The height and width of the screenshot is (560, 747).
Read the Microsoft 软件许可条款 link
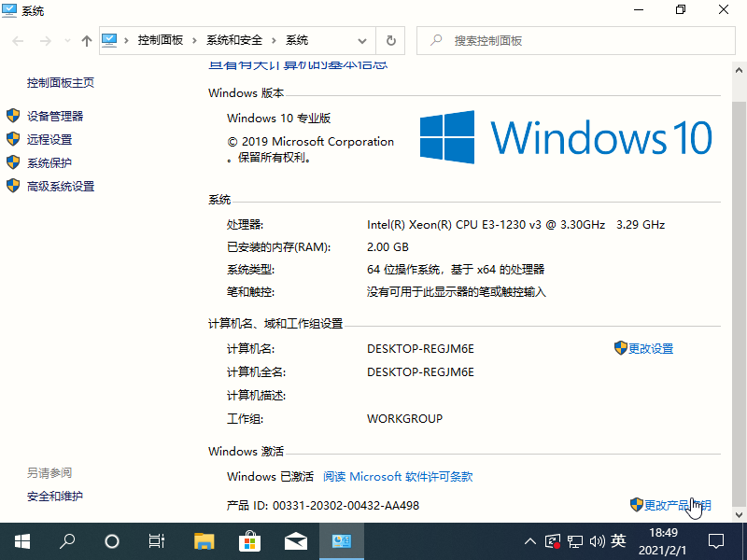(x=398, y=476)
